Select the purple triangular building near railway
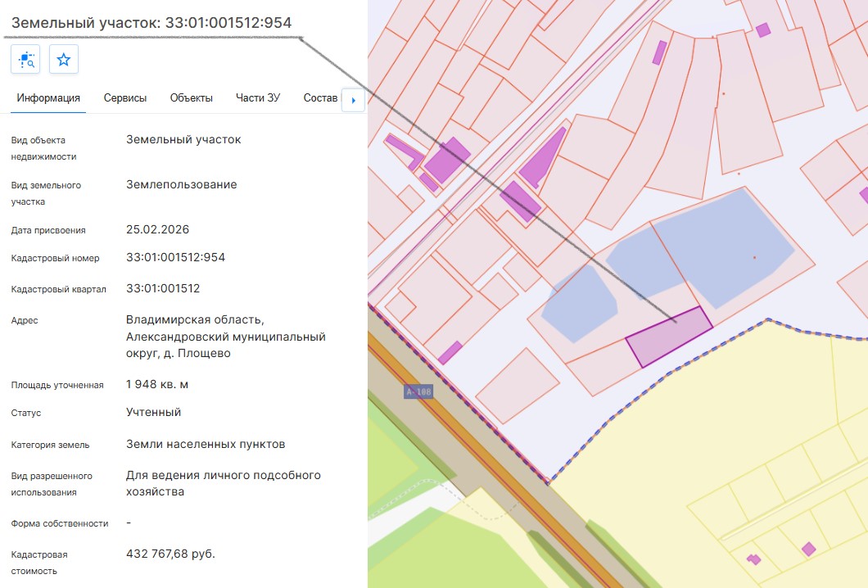 pyautogui.click(x=542, y=158)
